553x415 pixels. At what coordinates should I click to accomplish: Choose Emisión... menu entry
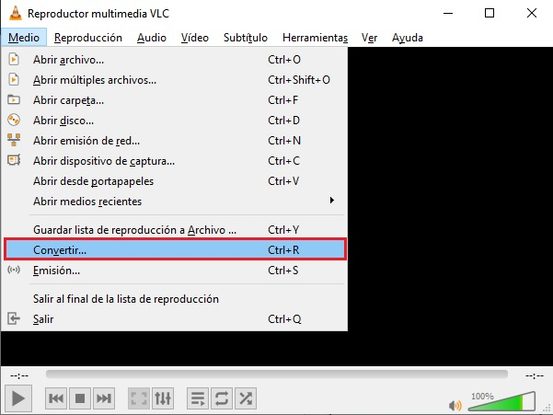pos(174,270)
